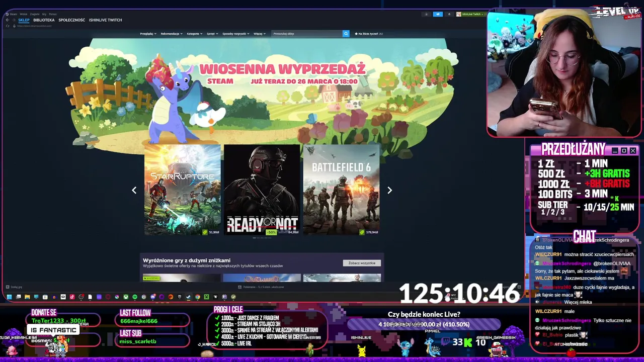Screen dimensions: 644x362
Task: Click the Steam header download icon
Action: [x=426, y=14]
